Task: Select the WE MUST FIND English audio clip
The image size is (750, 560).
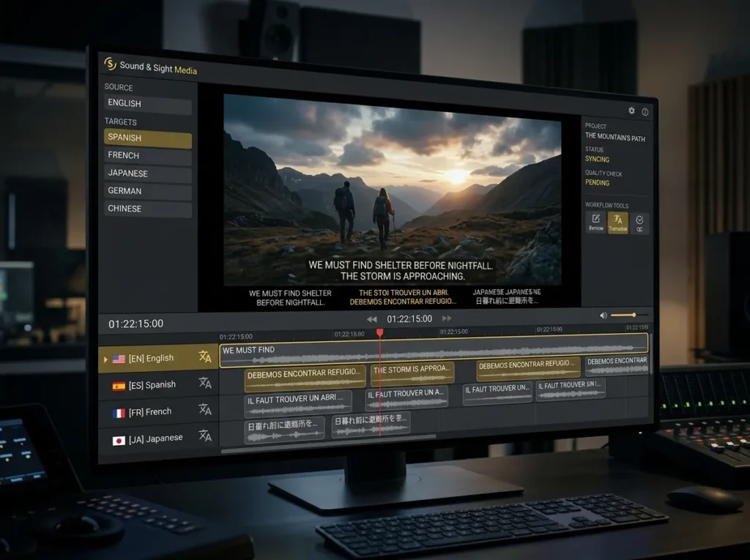Action: (x=434, y=351)
